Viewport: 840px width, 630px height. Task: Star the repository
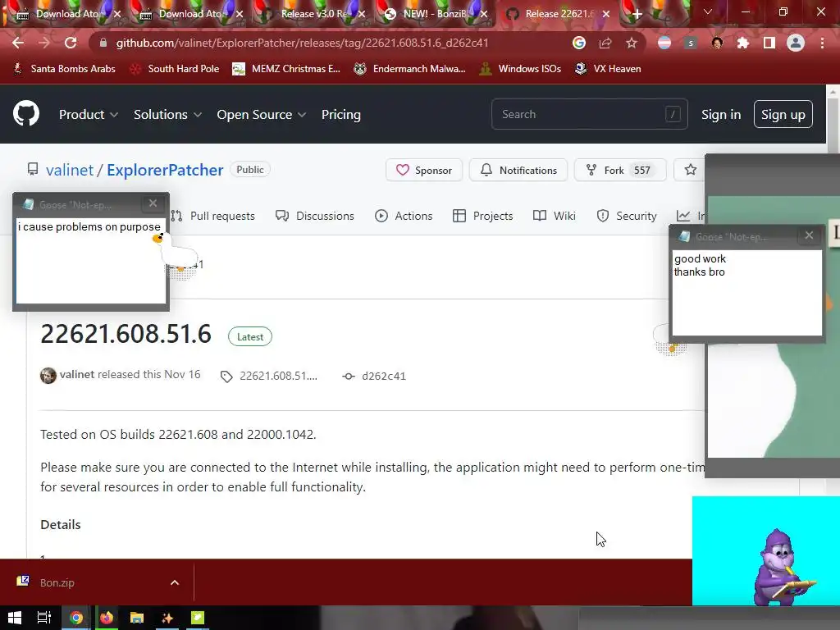(x=690, y=171)
